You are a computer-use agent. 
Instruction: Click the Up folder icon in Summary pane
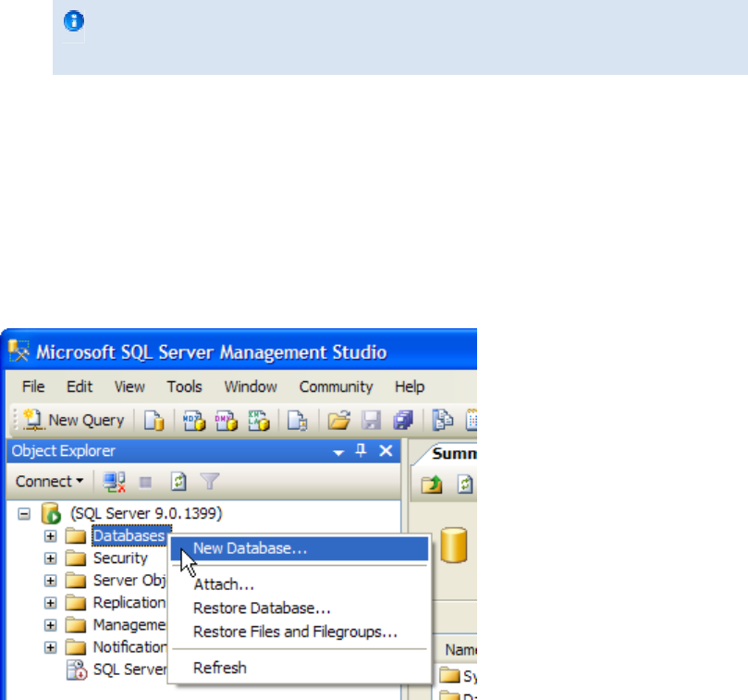[x=432, y=485]
